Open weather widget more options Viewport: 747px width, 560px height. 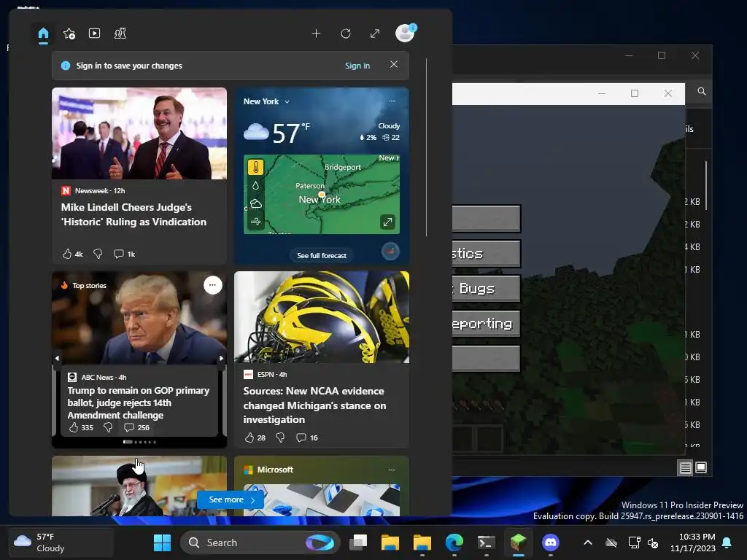[x=392, y=101]
